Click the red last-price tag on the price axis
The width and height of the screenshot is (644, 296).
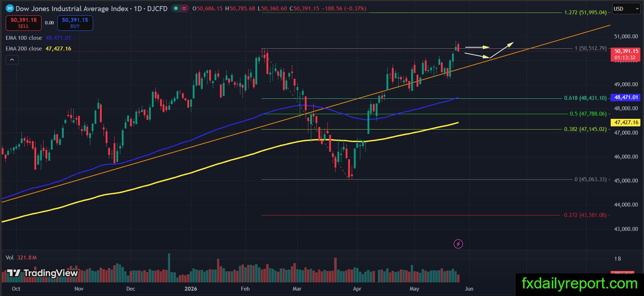pos(626,54)
